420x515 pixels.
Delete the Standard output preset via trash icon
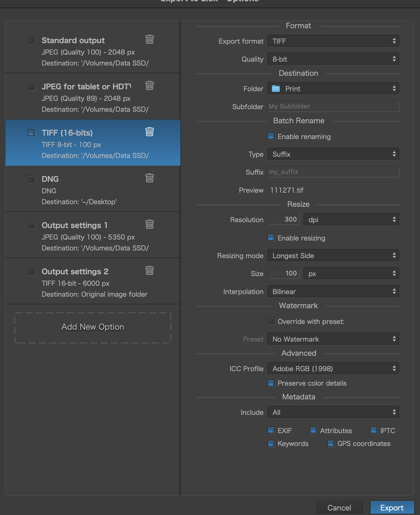tap(150, 39)
